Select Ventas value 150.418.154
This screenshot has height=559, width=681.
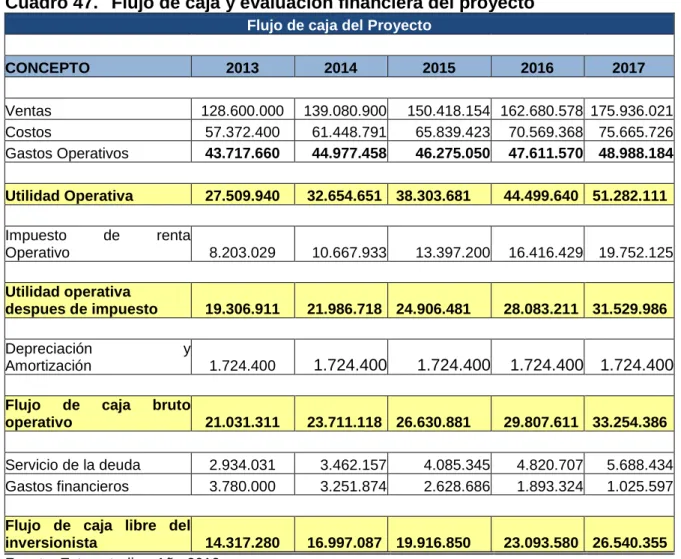pos(449,111)
